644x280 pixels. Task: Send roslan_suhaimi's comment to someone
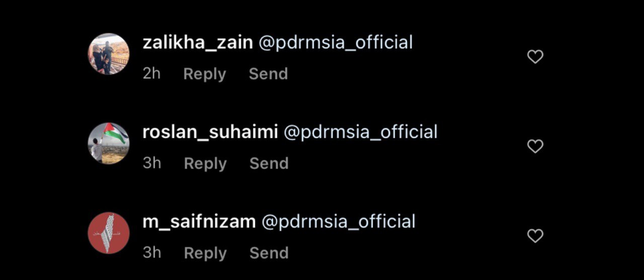click(x=269, y=164)
